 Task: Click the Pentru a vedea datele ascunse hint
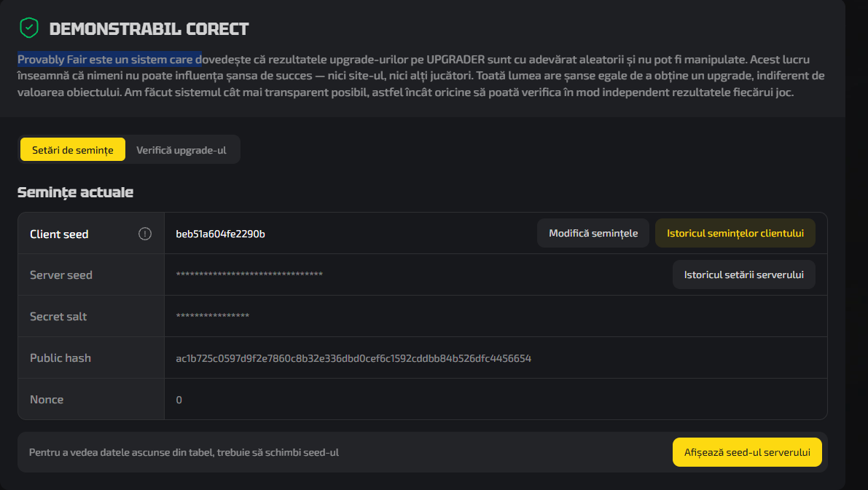(184, 452)
